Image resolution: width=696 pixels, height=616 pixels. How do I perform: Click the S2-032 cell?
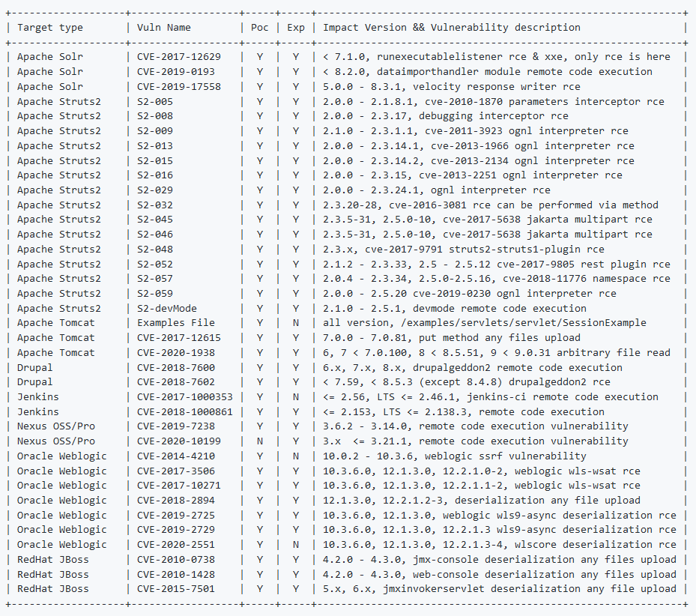(x=155, y=205)
